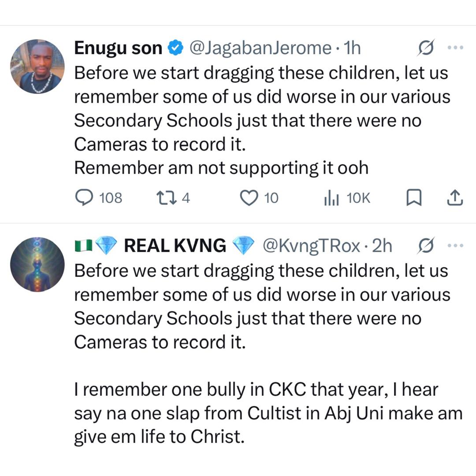Expand more options on REAL KVNG's tweet

pos(454,245)
